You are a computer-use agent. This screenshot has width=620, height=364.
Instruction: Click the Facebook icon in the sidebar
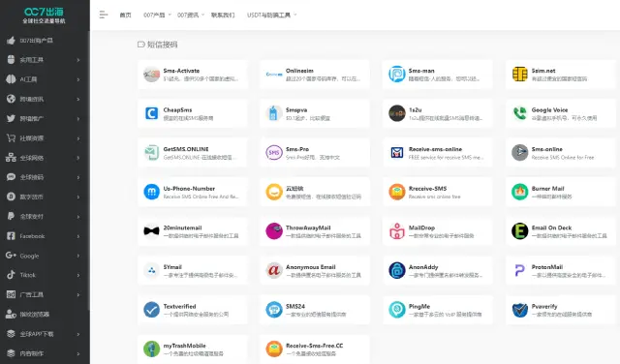pyautogui.click(x=11, y=236)
